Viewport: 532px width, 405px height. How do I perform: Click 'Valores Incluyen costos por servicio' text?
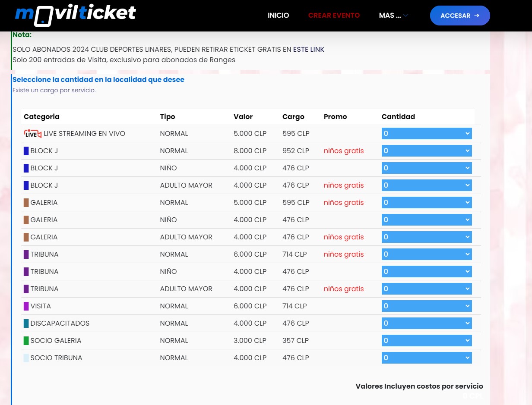(x=419, y=386)
